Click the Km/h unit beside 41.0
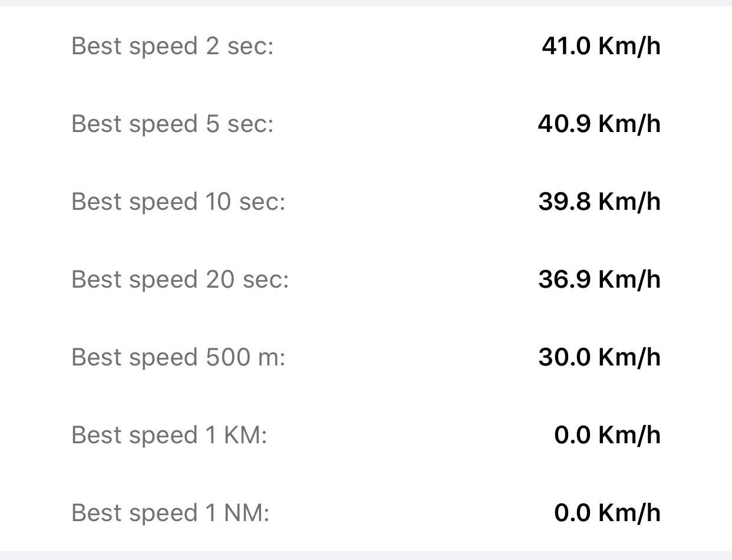Screen dimensions: 732x560 tap(629, 46)
